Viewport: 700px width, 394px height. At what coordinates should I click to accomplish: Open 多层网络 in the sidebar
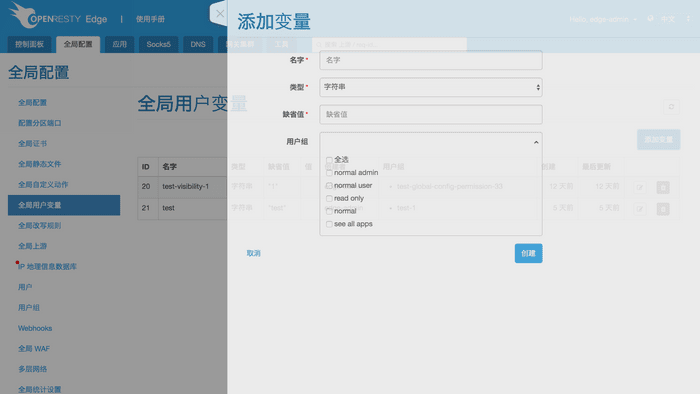pos(32,369)
